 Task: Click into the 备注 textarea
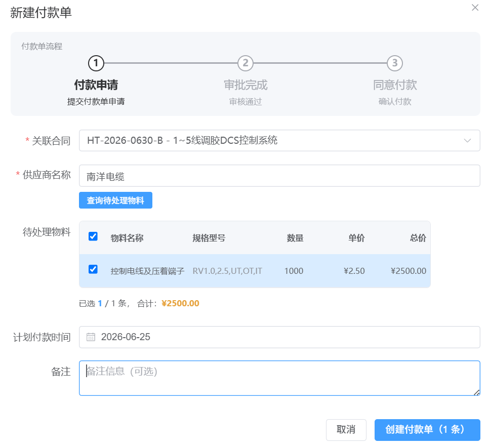click(x=279, y=378)
